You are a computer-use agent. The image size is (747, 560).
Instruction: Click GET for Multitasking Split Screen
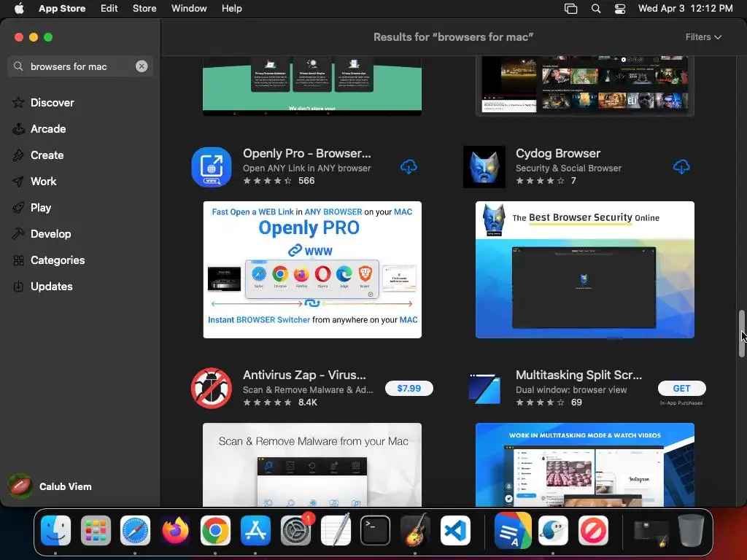pyautogui.click(x=681, y=388)
